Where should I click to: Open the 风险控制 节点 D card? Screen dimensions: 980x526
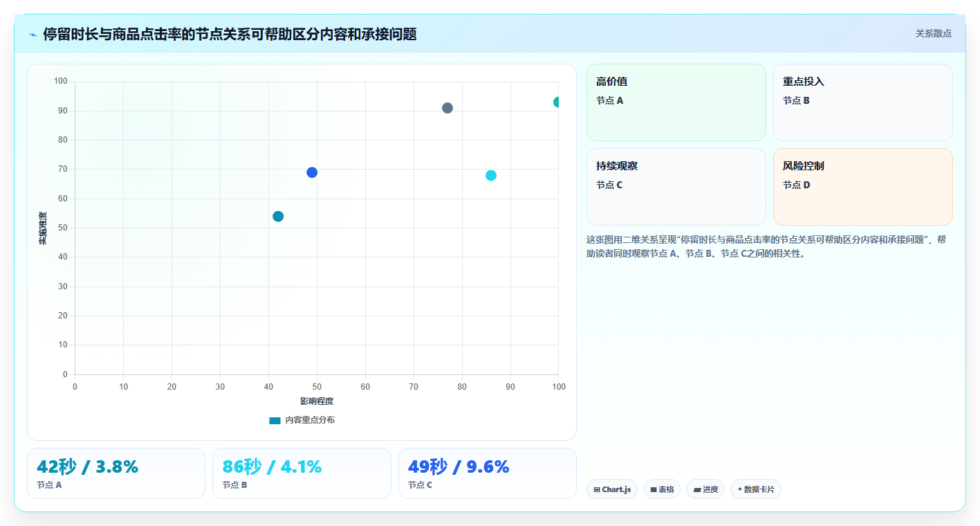coord(862,187)
